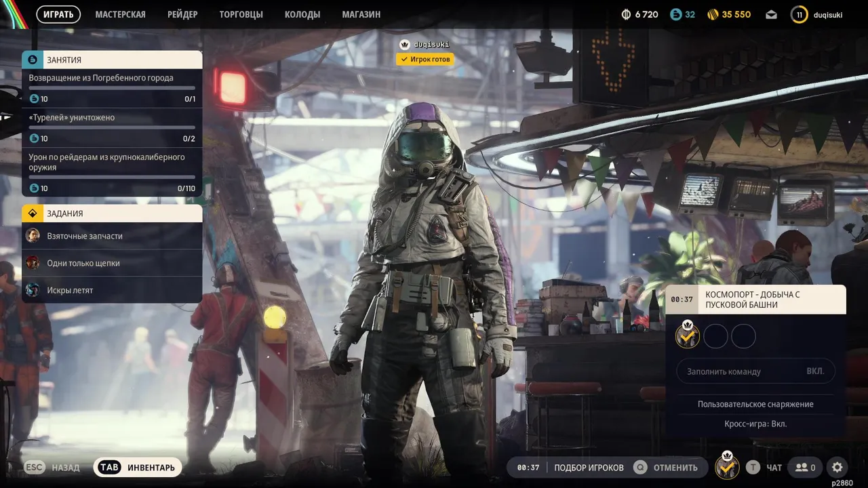Click the T key chat icon
This screenshot has width=868, height=488.
pyautogui.click(x=753, y=468)
